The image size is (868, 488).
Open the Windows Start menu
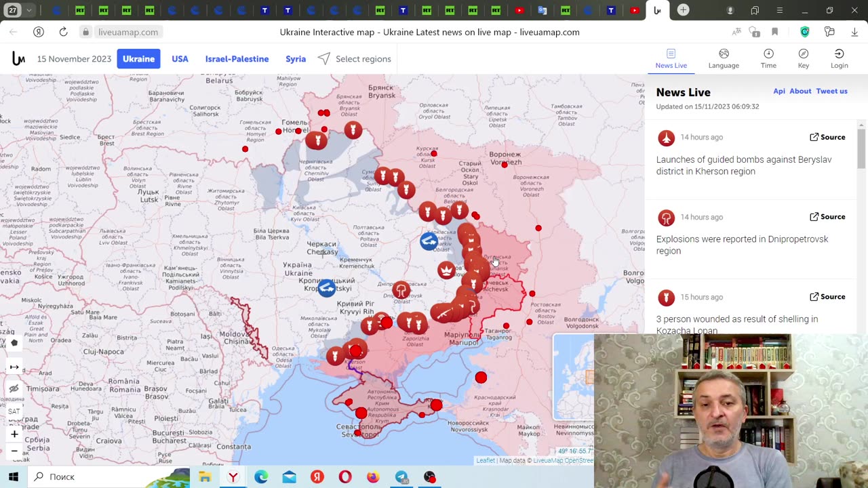(13, 476)
